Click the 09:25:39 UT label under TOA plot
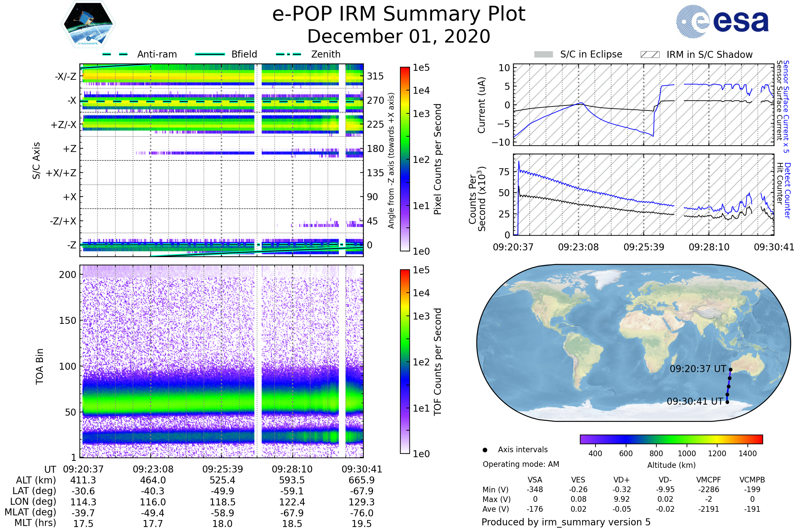798x532 pixels. click(x=222, y=469)
